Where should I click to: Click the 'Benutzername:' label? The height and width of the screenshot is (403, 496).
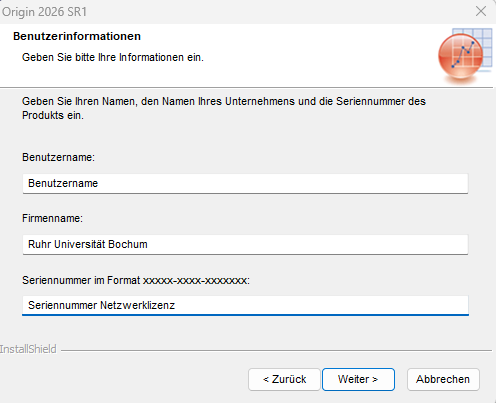click(58, 157)
